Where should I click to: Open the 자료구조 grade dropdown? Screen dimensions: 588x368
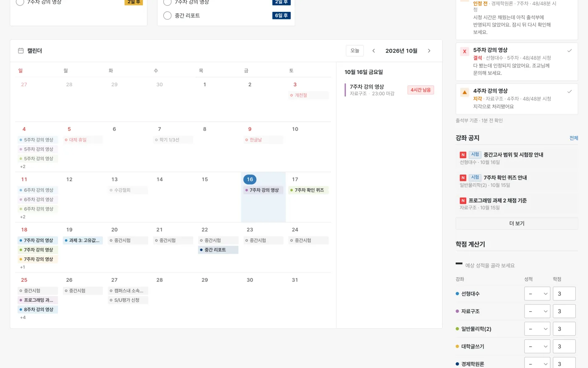click(537, 311)
